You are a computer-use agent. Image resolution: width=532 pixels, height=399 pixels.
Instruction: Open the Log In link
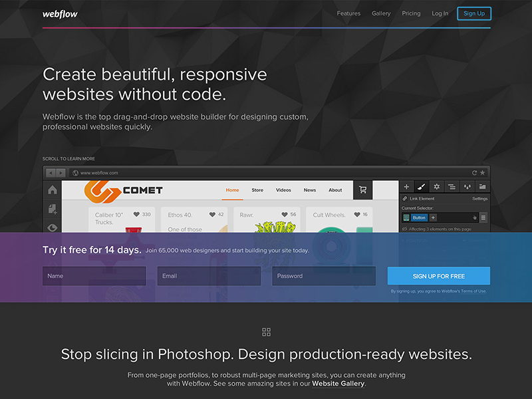[x=440, y=13]
